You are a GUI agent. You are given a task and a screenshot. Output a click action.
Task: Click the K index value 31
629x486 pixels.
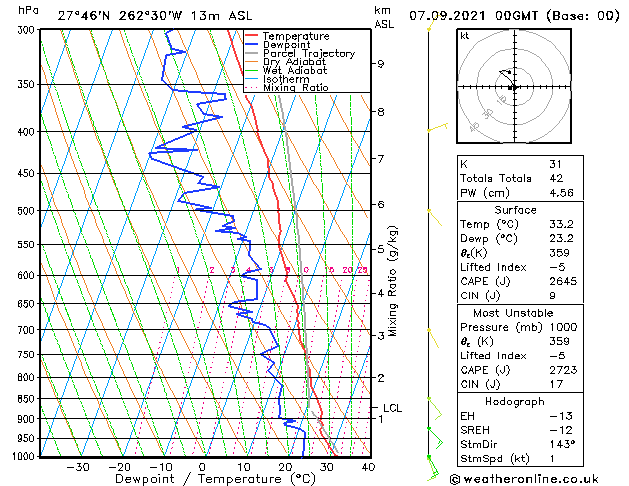555,164
